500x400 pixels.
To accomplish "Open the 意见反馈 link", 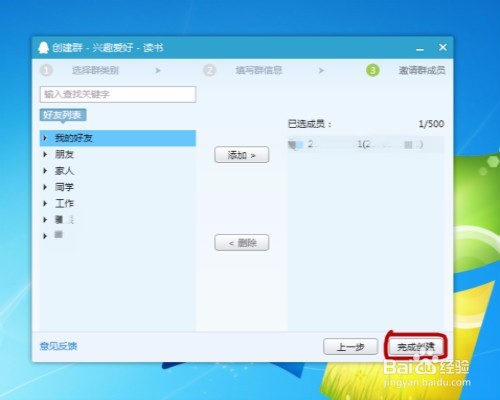I will [x=58, y=346].
